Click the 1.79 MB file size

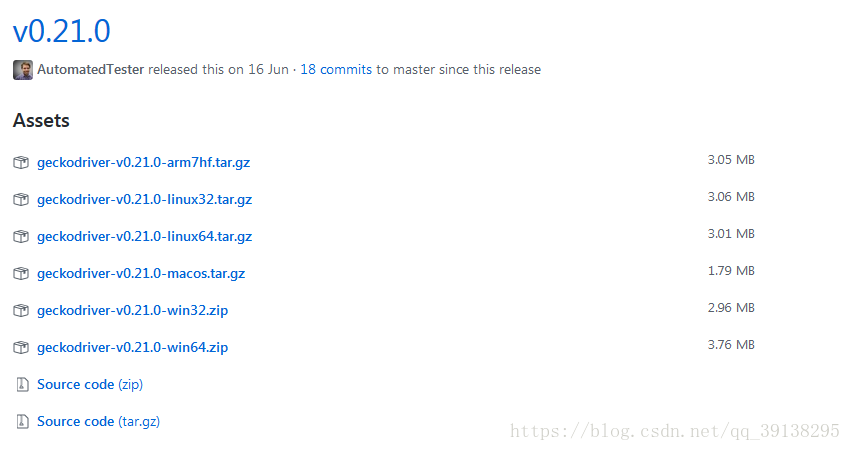[x=731, y=270]
